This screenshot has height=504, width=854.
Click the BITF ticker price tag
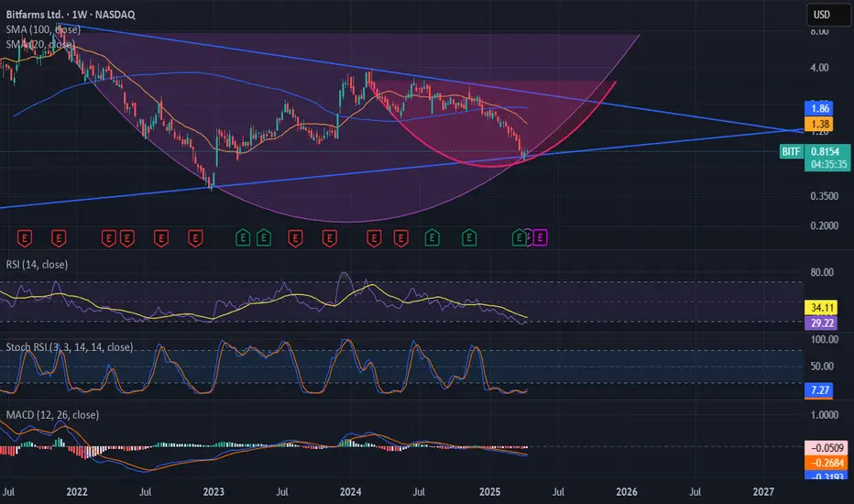tap(791, 151)
